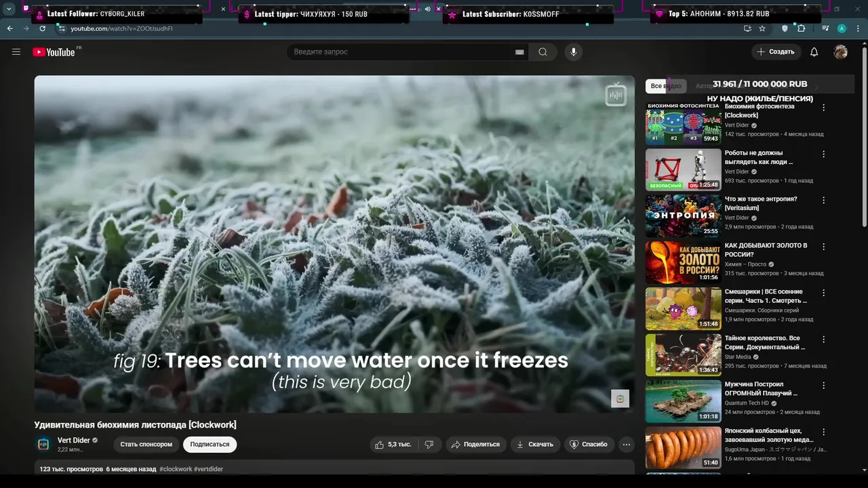The height and width of the screenshot is (488, 868).
Task: Open Vert Dider channel avatar
Action: pyautogui.click(x=43, y=445)
